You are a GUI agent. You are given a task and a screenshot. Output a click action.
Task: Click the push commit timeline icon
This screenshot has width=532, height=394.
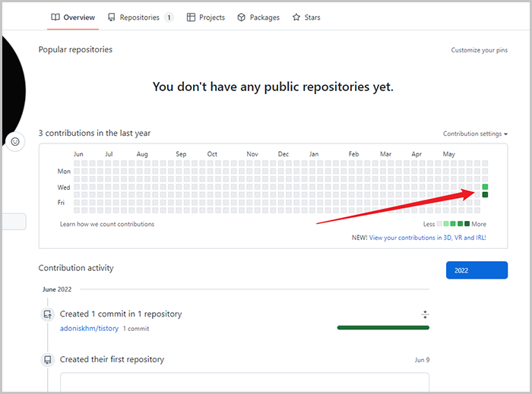pos(48,314)
